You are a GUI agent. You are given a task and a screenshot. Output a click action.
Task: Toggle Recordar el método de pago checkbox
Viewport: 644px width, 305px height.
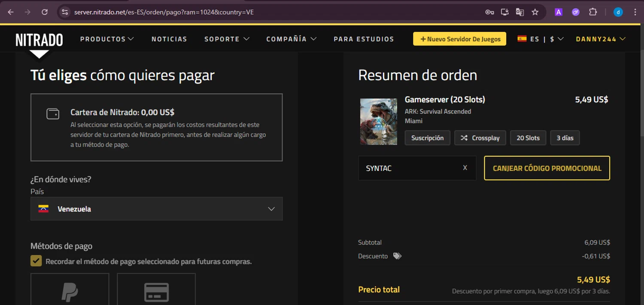tap(36, 261)
